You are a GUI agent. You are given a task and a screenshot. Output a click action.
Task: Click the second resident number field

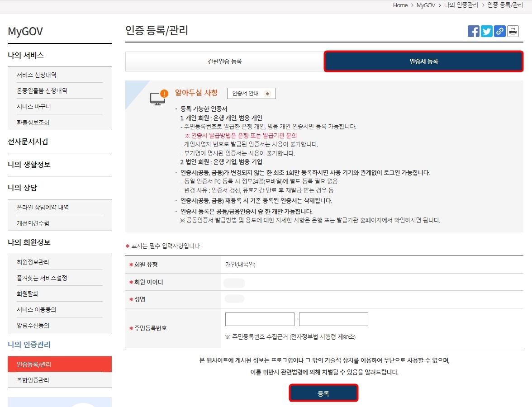click(333, 319)
